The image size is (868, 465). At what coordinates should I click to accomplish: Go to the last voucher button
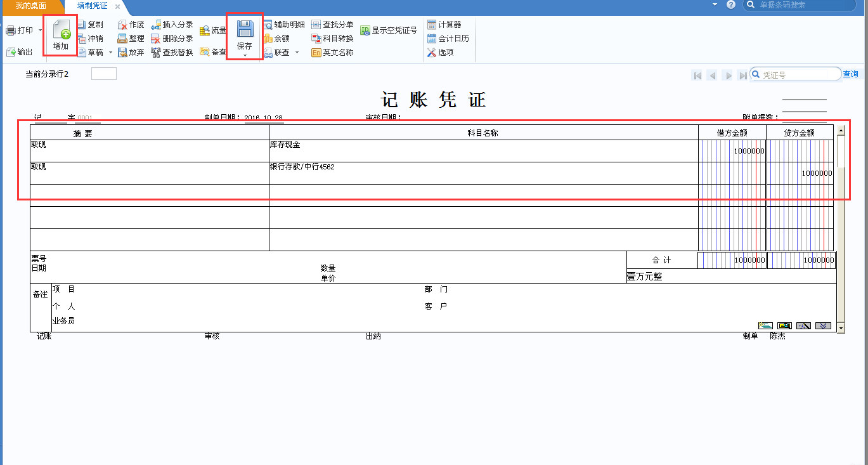point(742,75)
